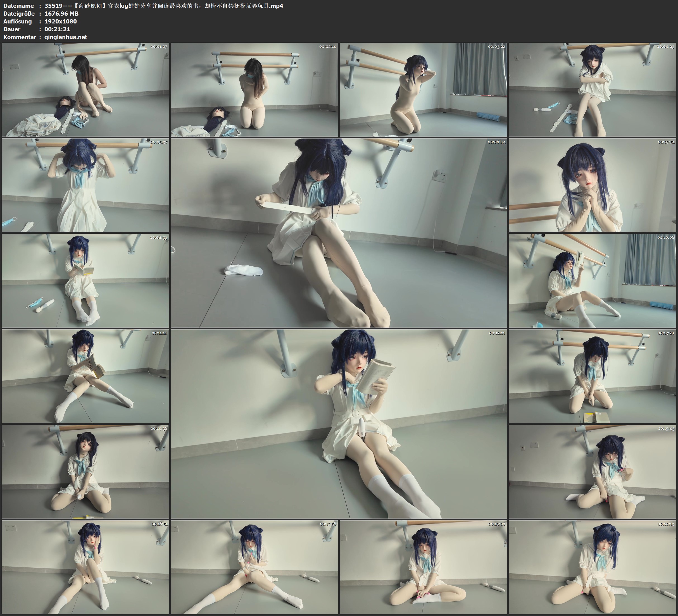Screen dimensions: 678x616
Task: Click the thumbnail at 00:03:22
Action: point(423,89)
